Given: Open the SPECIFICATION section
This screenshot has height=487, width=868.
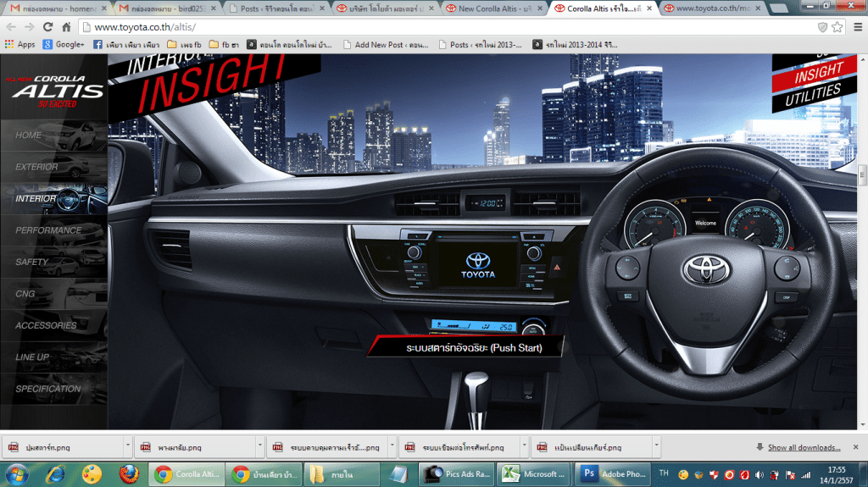Looking at the screenshot, I should tap(53, 389).
